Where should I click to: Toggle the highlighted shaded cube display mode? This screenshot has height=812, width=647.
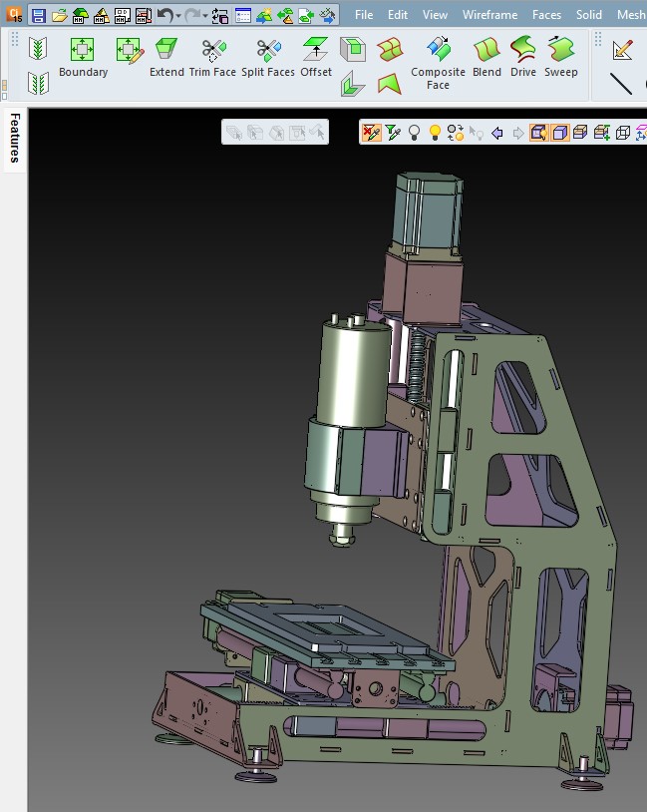[x=560, y=133]
